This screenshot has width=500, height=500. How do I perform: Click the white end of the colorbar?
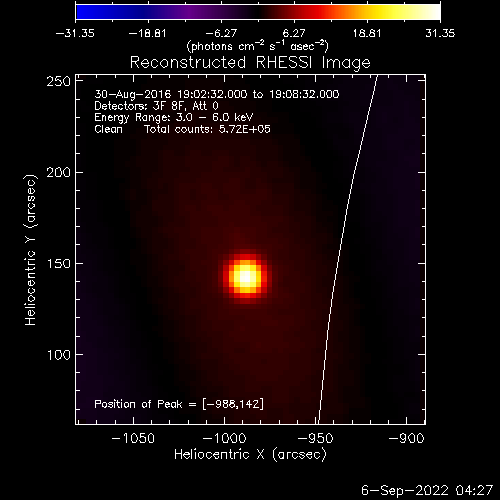click(432, 12)
